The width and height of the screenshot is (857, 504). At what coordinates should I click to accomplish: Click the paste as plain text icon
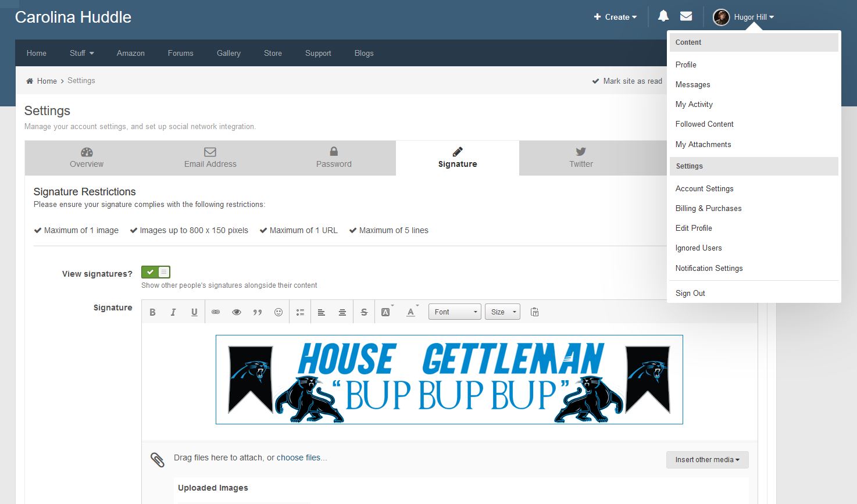534,312
